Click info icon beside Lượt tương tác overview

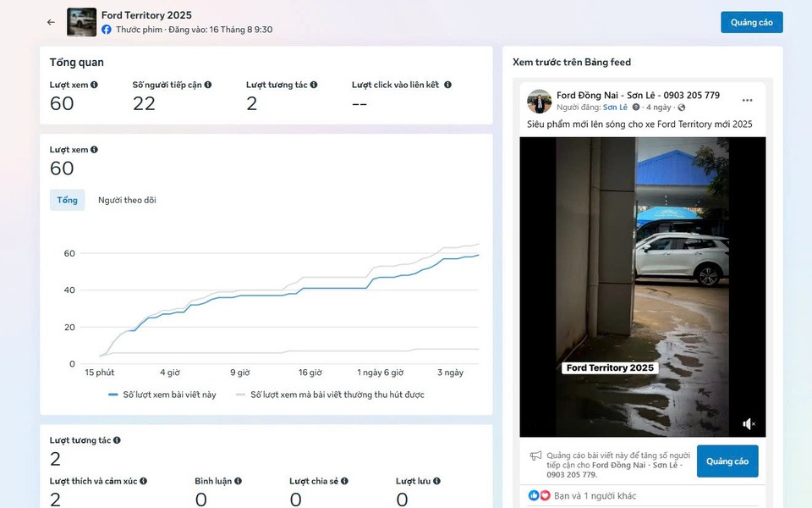click(314, 85)
